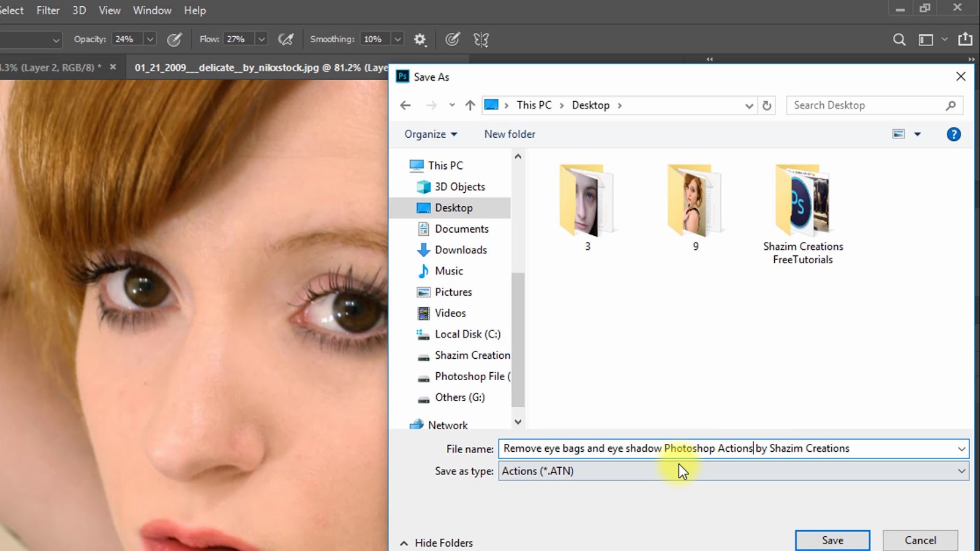Go up one folder level arrow
980x551 pixels.
point(470,105)
